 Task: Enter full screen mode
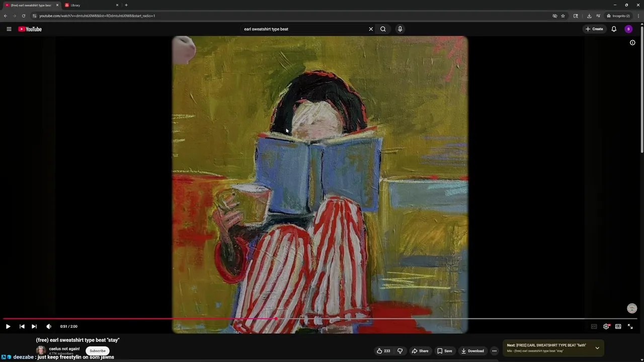[x=630, y=326]
